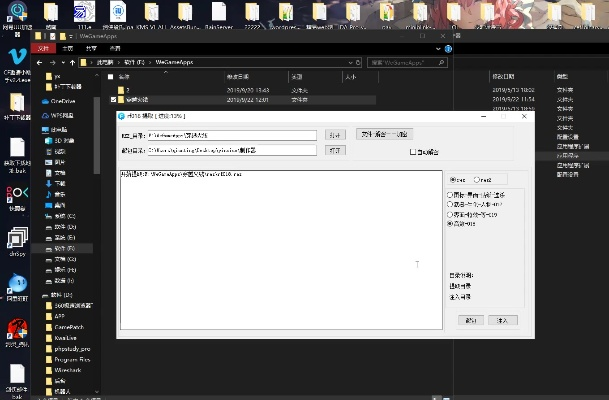The image size is (609, 400).
Task: Open OneDrive in the navigation pane
Action: click(61, 101)
